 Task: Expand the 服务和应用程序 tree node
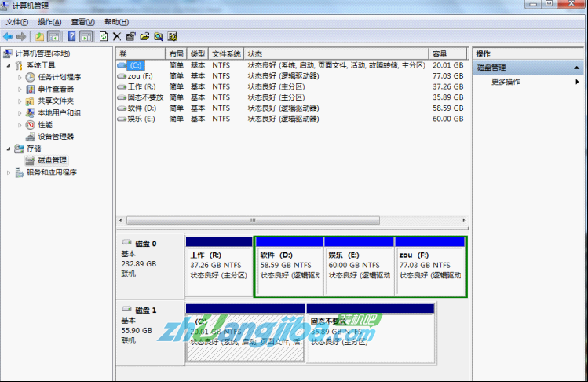9,172
